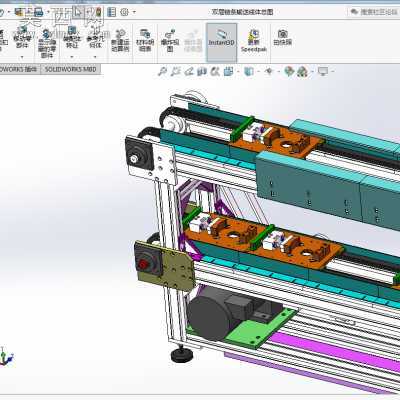Select the black leveling foot in model
Image resolution: width=400 pixels, height=400 pixels.
182,355
